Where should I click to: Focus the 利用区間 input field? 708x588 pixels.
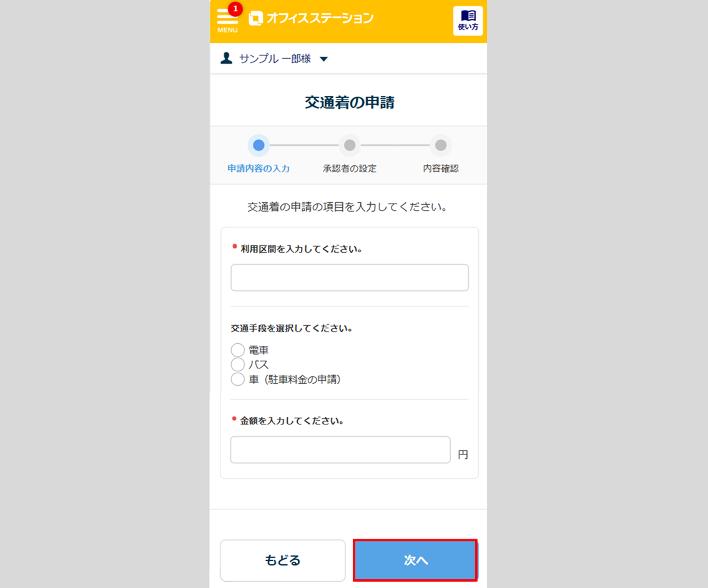coord(350,278)
